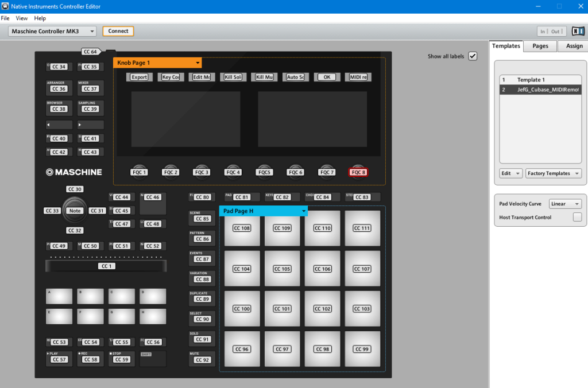Open the View menu
The width and height of the screenshot is (588, 388).
21,18
